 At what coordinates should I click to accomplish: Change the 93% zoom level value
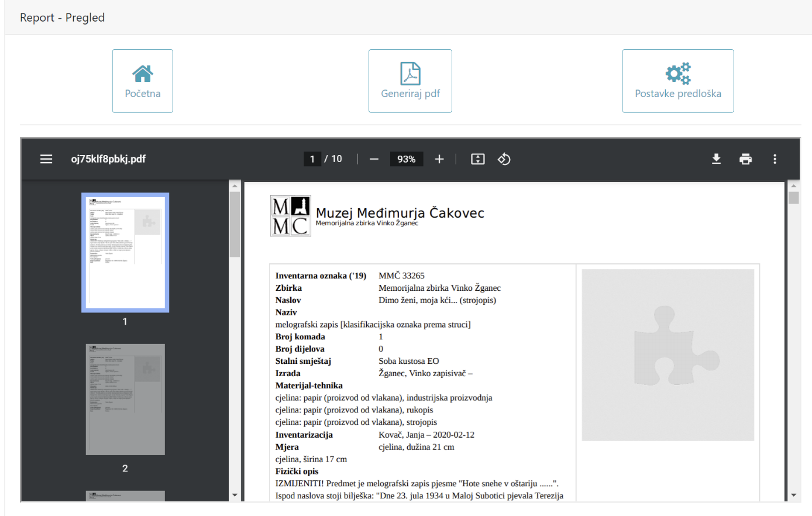[406, 159]
